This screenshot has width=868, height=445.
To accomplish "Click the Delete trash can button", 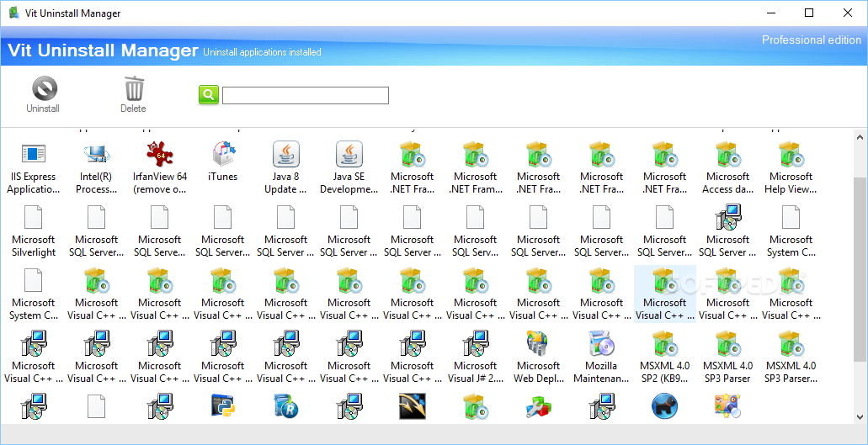I will (x=133, y=95).
